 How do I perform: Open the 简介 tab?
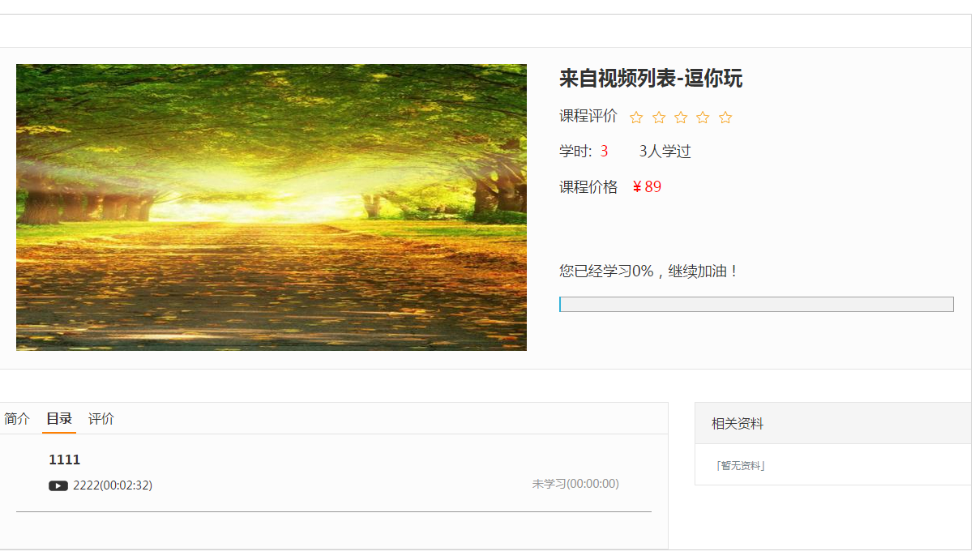click(17, 419)
